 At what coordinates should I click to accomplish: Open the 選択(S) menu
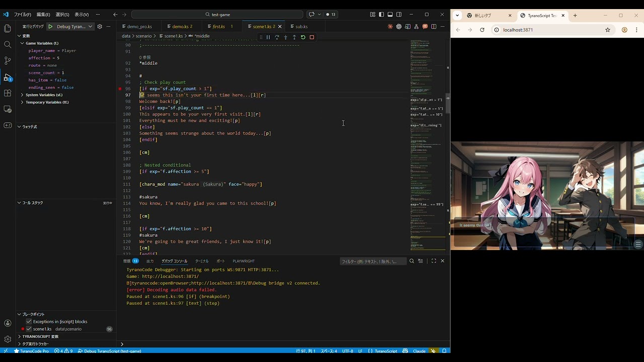pos(62,15)
